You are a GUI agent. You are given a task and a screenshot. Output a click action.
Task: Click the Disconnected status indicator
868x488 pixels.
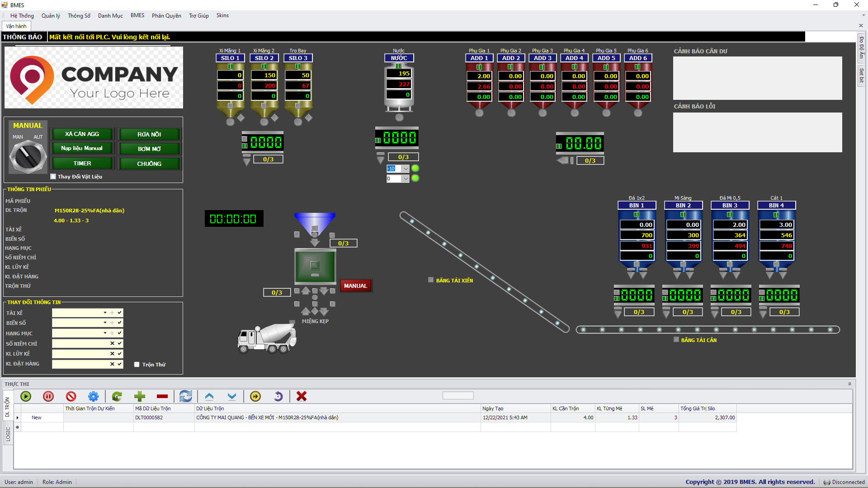pyautogui.click(x=844, y=482)
